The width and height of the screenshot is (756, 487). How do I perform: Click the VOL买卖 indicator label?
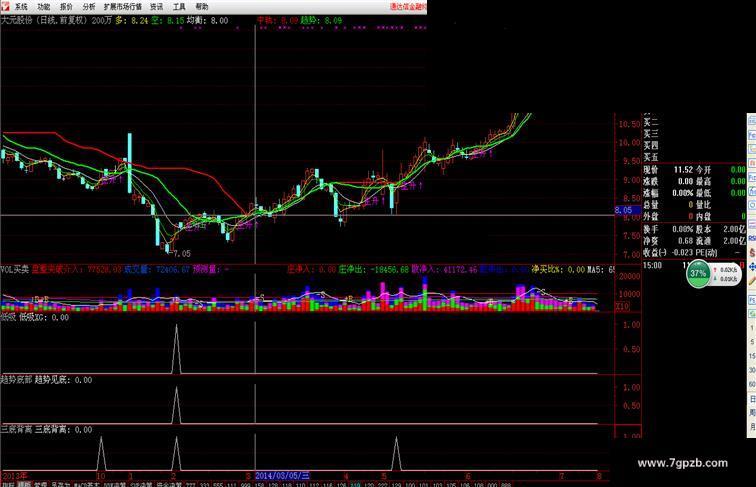[14, 270]
